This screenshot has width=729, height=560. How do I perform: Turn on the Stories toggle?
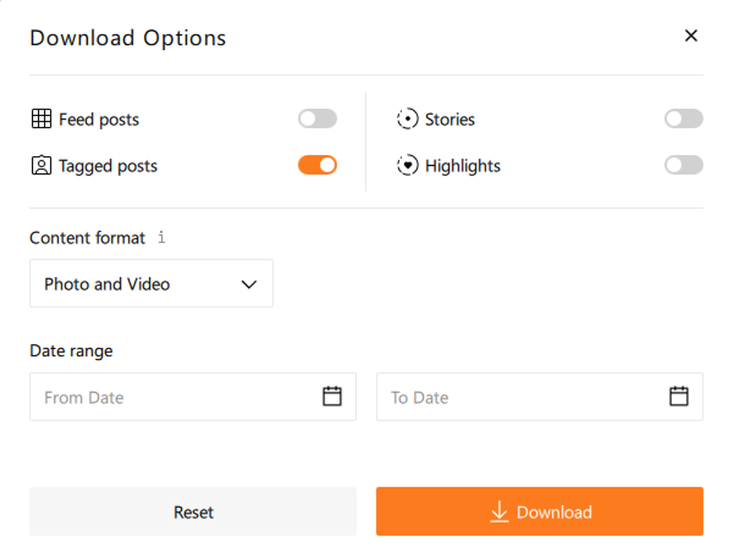tap(684, 119)
